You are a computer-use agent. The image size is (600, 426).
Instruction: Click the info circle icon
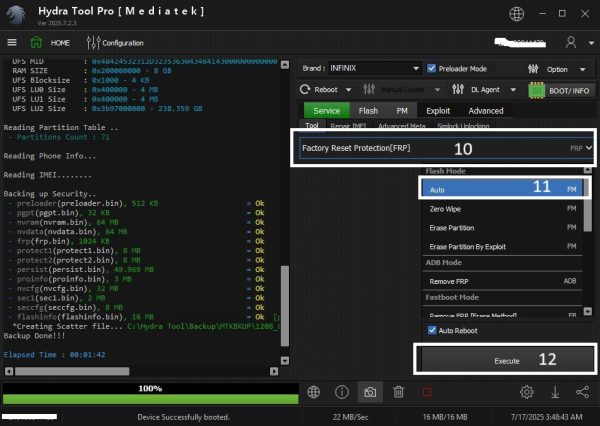click(342, 392)
